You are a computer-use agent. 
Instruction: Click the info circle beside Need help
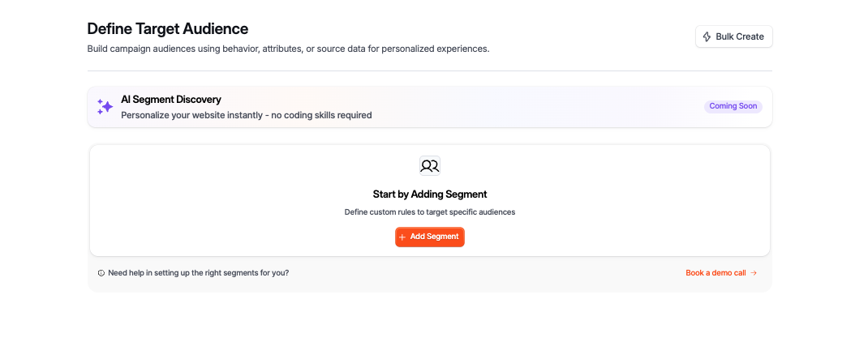(101, 273)
